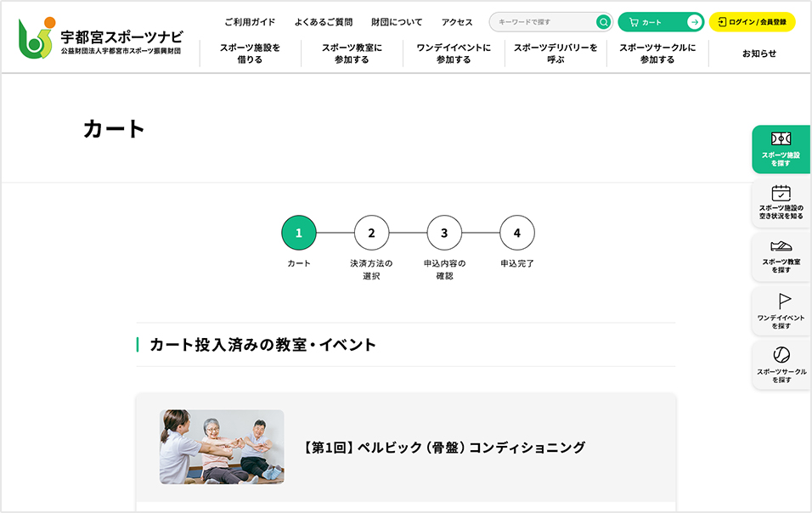Select ワンデイイベントに参加する menu item

(x=454, y=54)
